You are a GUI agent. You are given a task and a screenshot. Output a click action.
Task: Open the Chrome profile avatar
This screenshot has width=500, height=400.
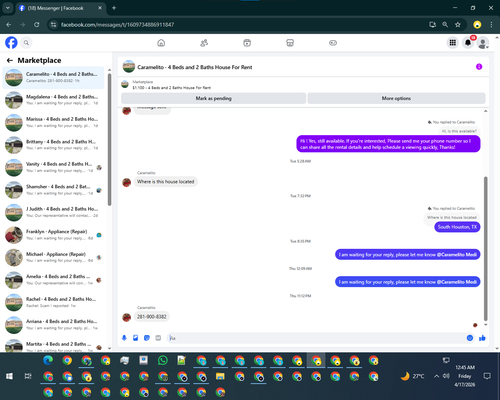[477, 25]
